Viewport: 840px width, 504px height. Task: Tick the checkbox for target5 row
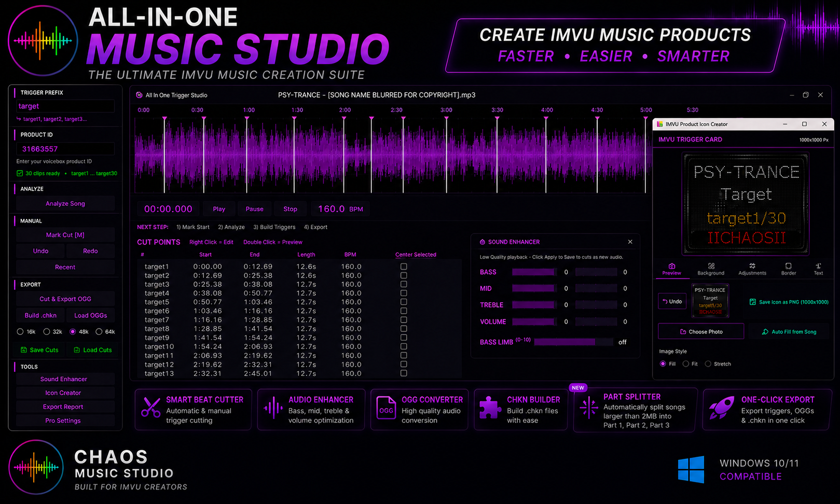(404, 302)
